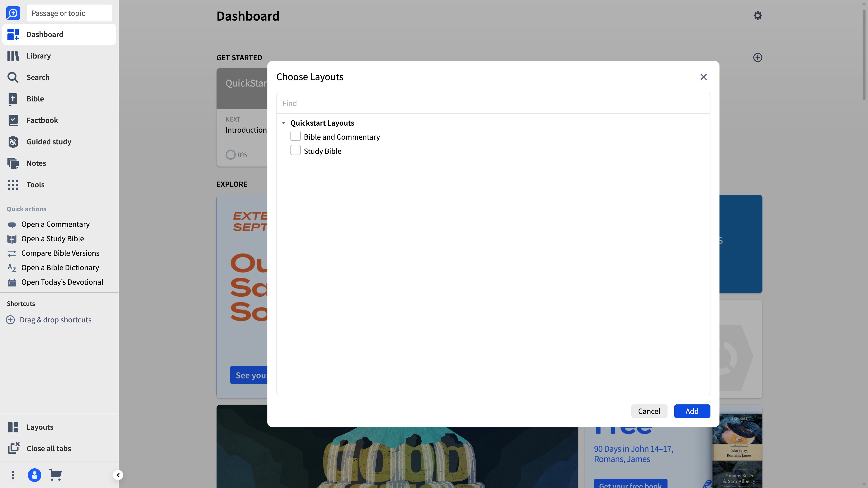Click Open a Study Bible link

coord(53,239)
